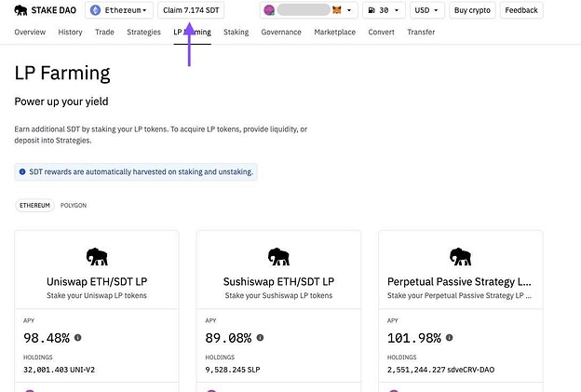This screenshot has width=581, height=392.
Task: Click holdings 9,528.245 SLP
Action: click(x=233, y=370)
